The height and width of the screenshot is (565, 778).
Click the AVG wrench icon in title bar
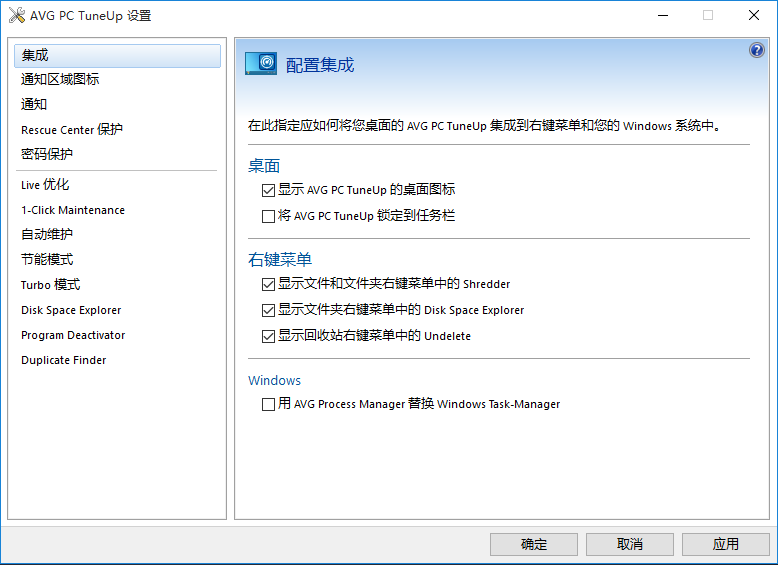point(15,15)
